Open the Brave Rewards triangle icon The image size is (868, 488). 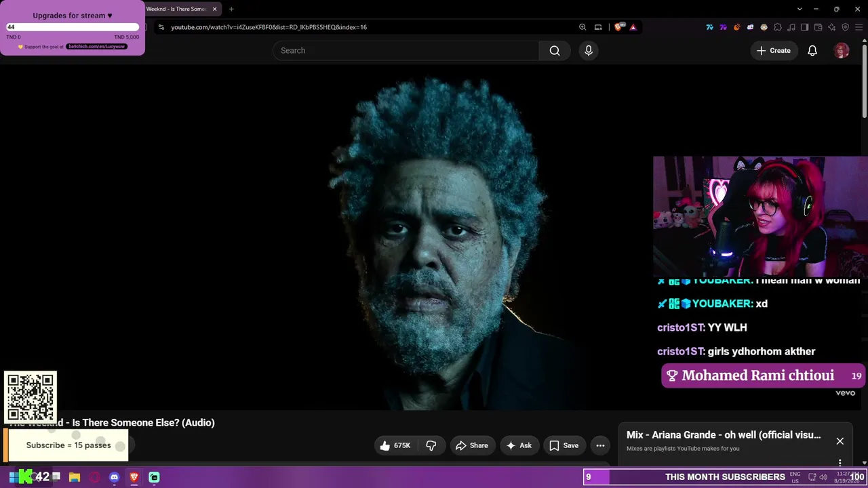633,27
